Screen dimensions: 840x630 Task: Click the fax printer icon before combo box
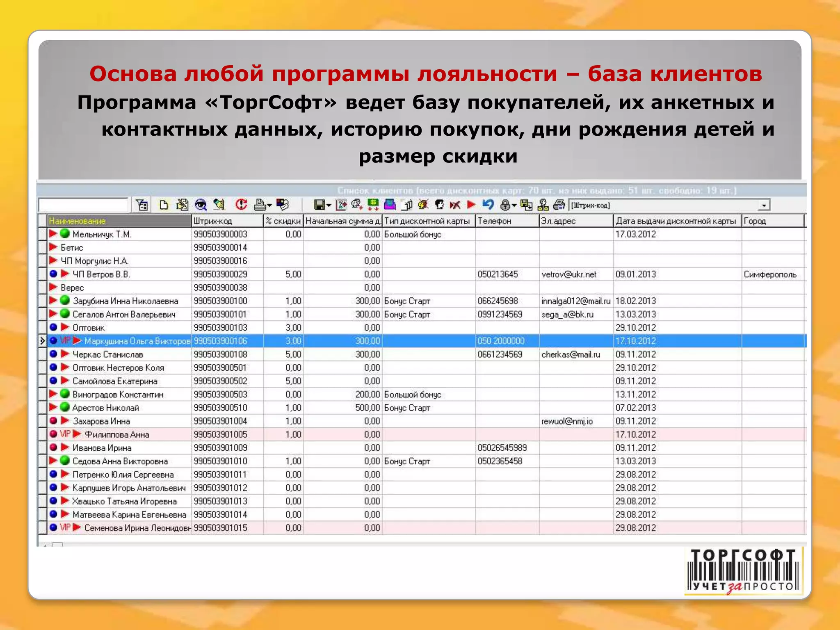click(559, 205)
